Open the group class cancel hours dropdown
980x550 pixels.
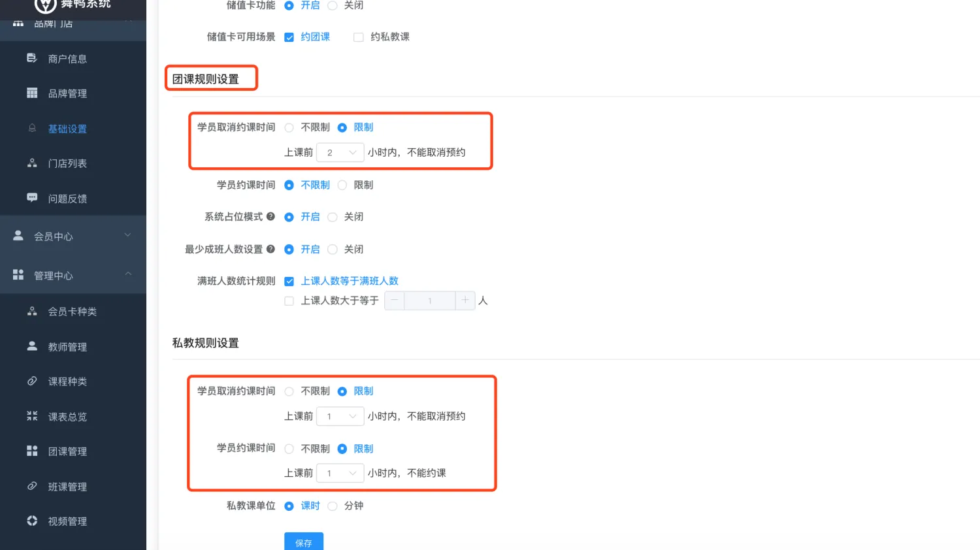click(x=340, y=152)
